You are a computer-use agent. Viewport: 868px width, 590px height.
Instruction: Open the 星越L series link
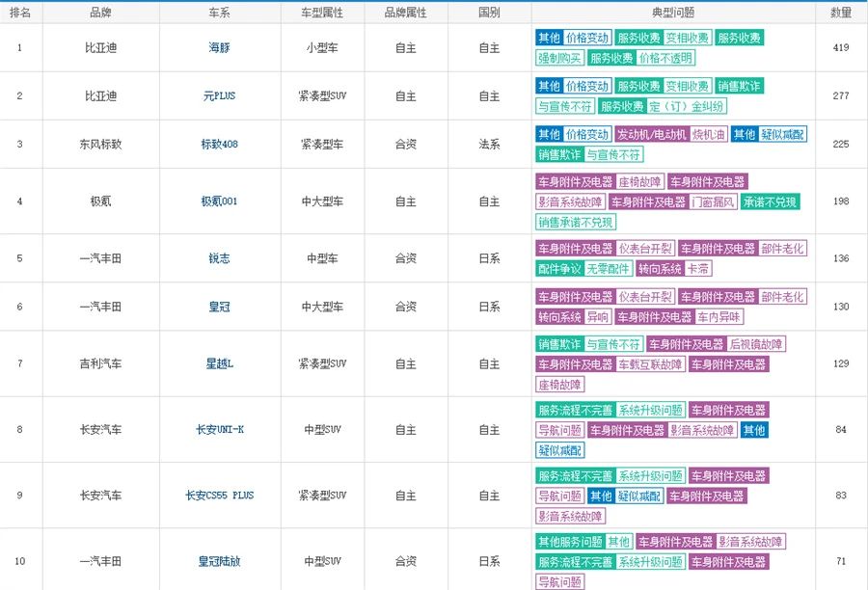(x=220, y=363)
